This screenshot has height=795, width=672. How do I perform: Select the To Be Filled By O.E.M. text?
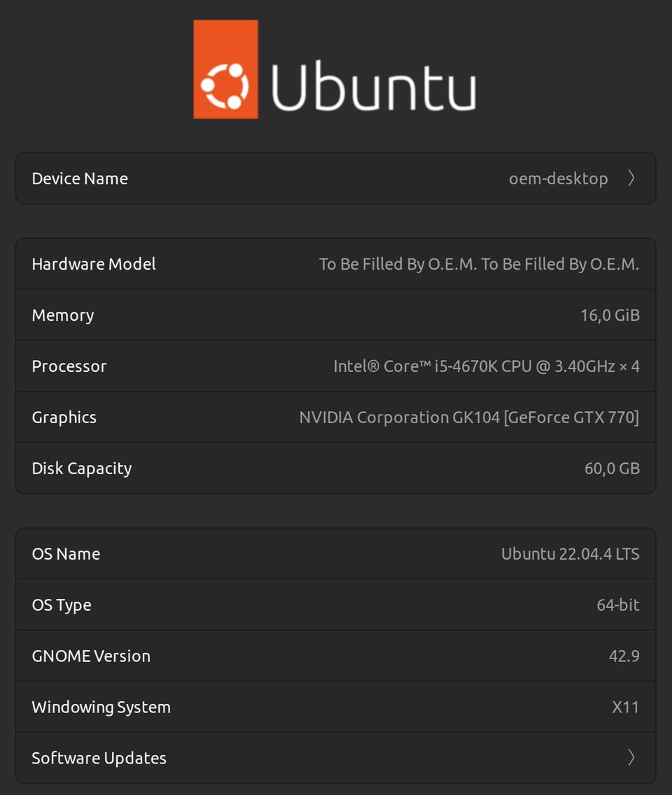(479, 264)
